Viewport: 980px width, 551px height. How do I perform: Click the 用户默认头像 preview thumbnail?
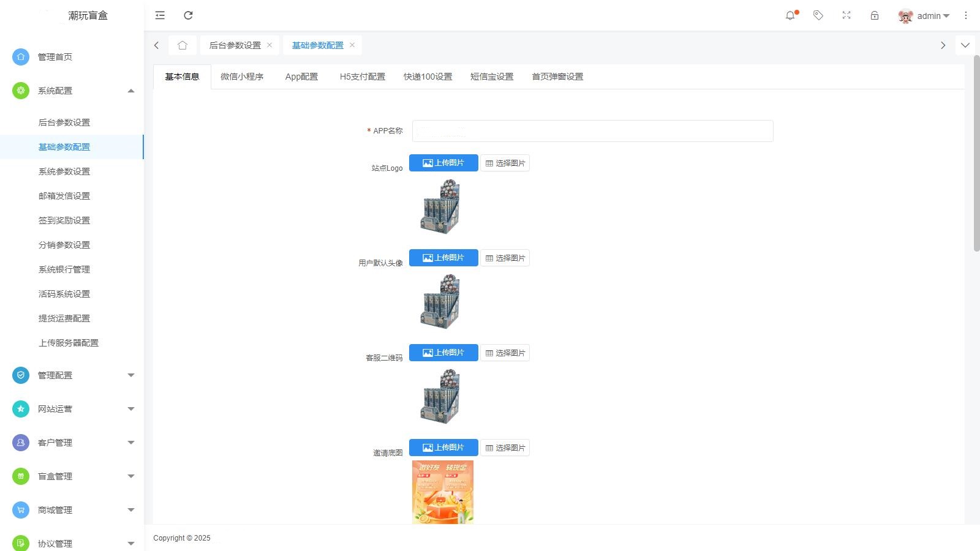440,302
